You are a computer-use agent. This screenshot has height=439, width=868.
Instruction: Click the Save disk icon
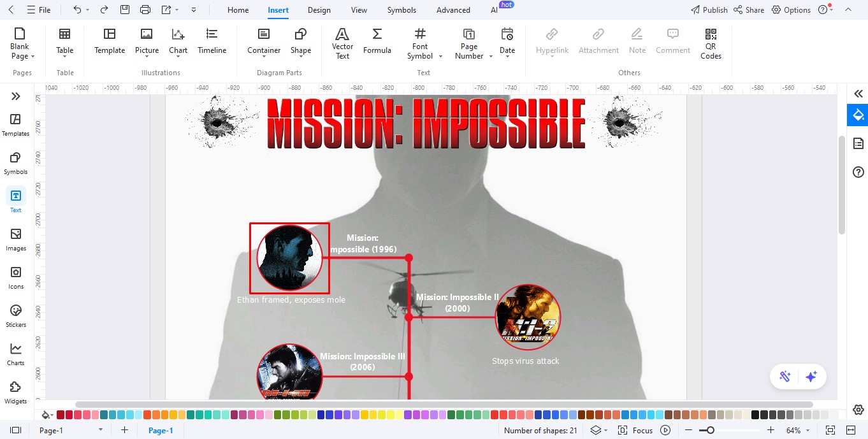pos(125,10)
